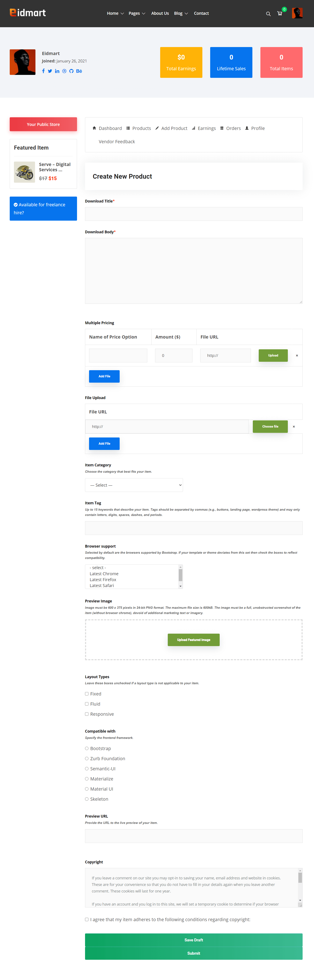Go to the Contact menu item
314x980 pixels.
[x=201, y=13]
